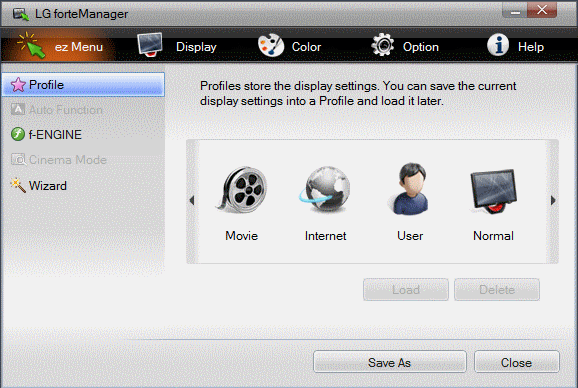
Task: Select the Normal monitor profile icon
Action: 493,191
